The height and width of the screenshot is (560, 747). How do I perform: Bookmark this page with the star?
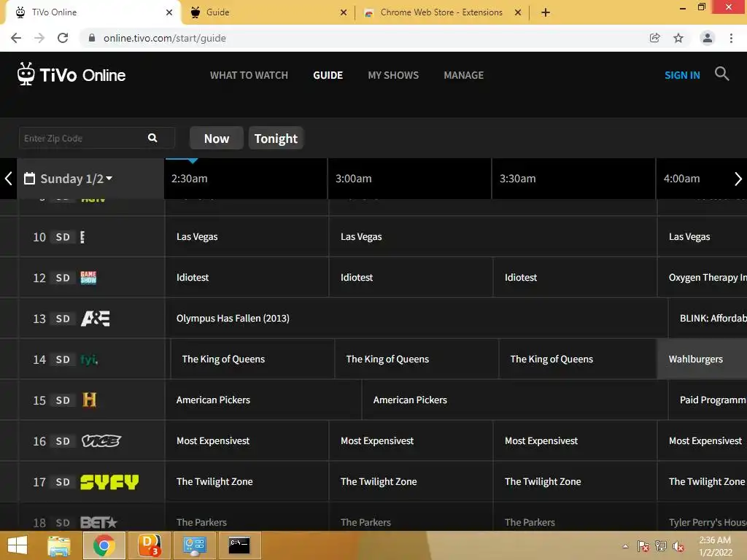click(x=678, y=38)
